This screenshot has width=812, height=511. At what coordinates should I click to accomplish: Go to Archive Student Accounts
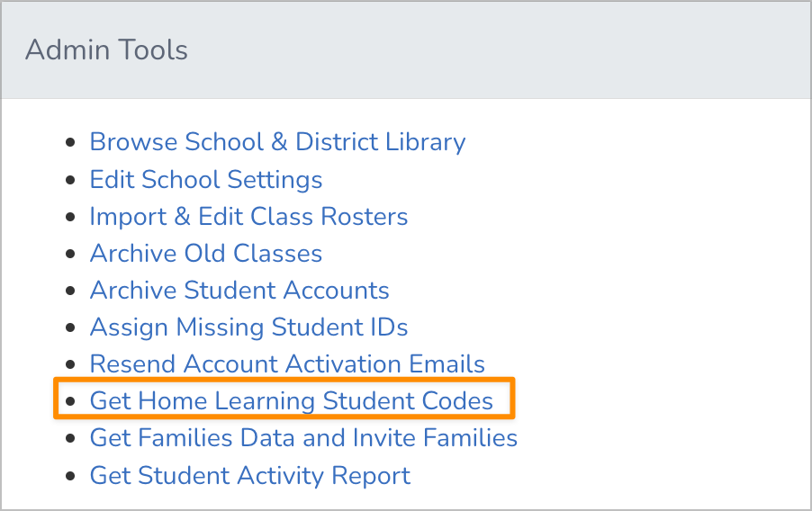[239, 291]
